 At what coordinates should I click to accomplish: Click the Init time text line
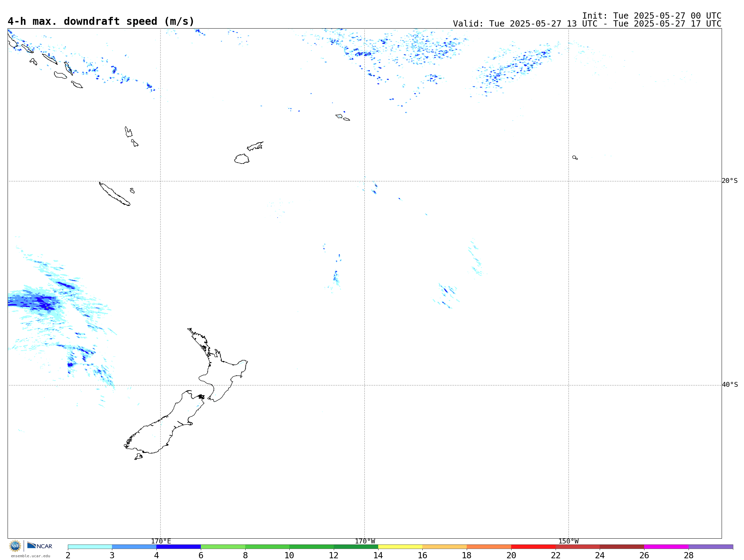(x=652, y=16)
